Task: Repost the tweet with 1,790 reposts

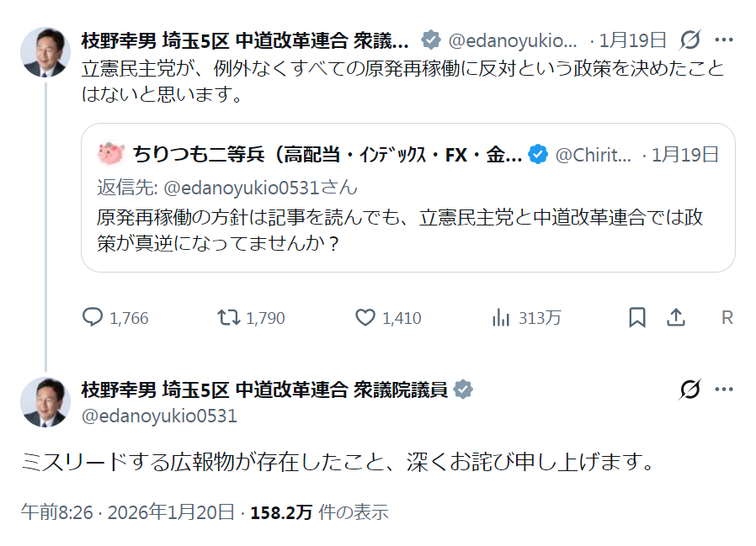Action: coord(228,318)
